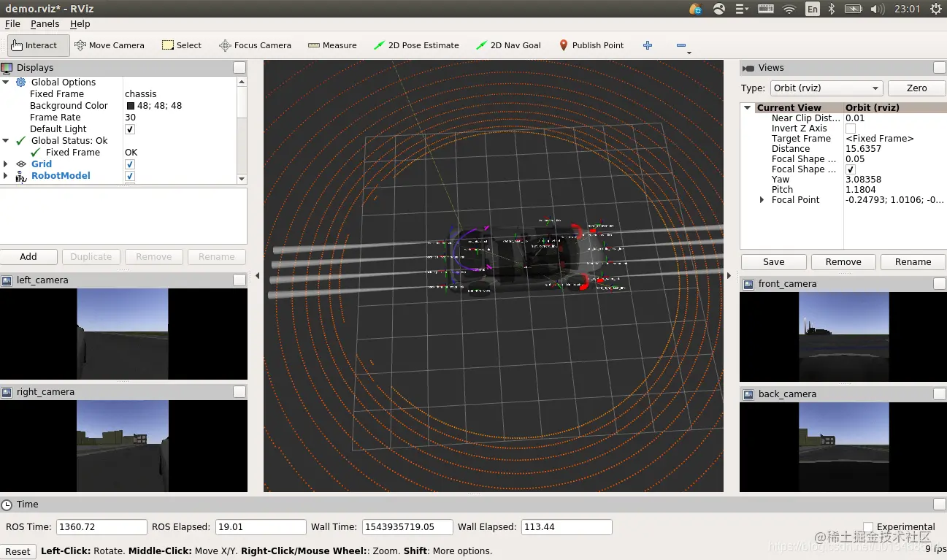The height and width of the screenshot is (560, 947).
Task: Expand the Focal Point property
Action: click(762, 200)
